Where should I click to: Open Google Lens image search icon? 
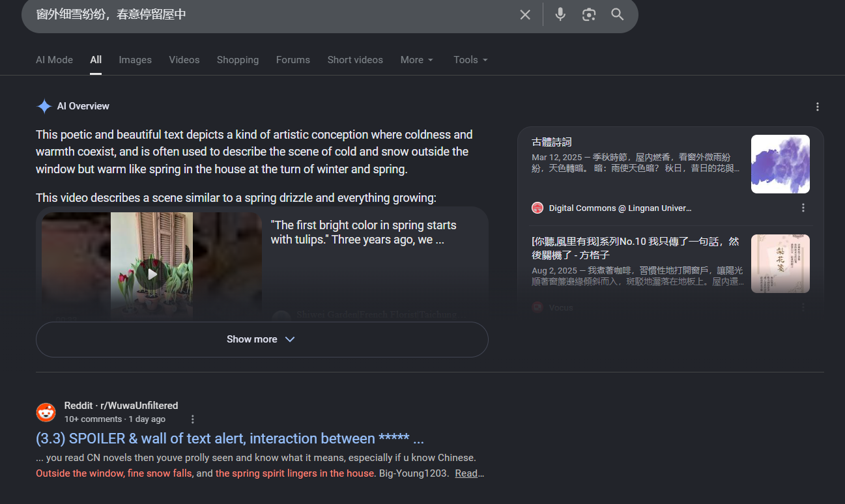click(x=589, y=14)
